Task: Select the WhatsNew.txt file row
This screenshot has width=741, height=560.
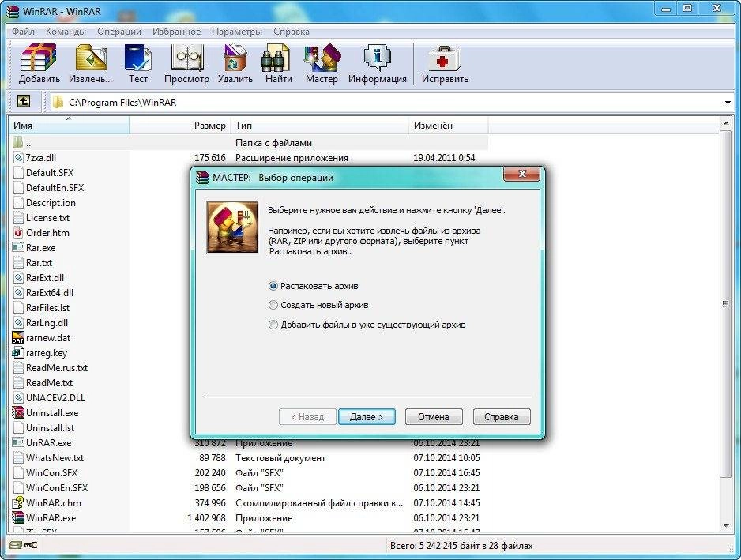Action: tap(249, 457)
